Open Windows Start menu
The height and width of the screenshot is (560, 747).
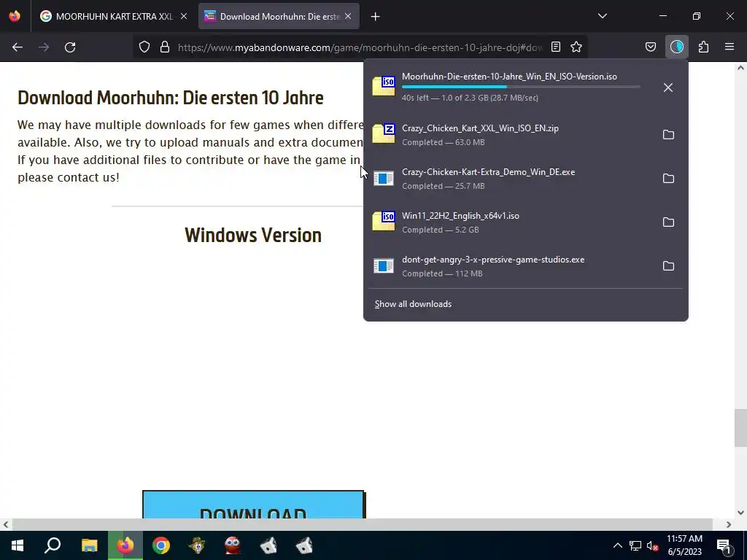18,545
